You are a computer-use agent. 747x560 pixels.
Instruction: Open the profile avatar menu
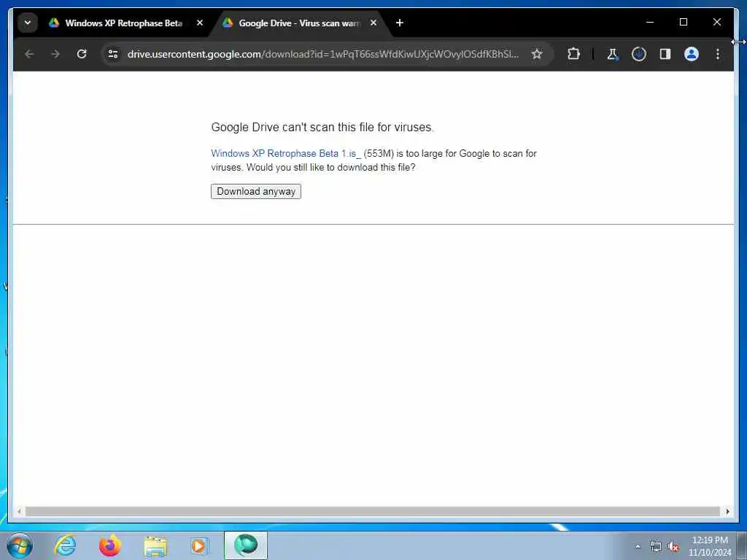coord(692,54)
